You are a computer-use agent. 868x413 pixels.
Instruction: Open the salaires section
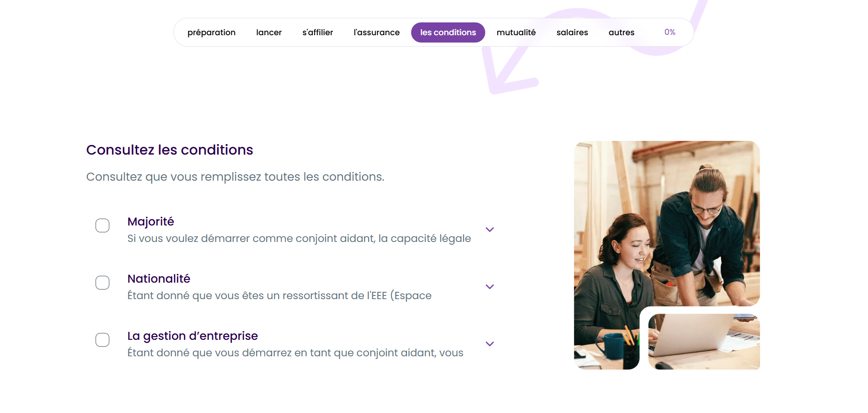tap(572, 32)
